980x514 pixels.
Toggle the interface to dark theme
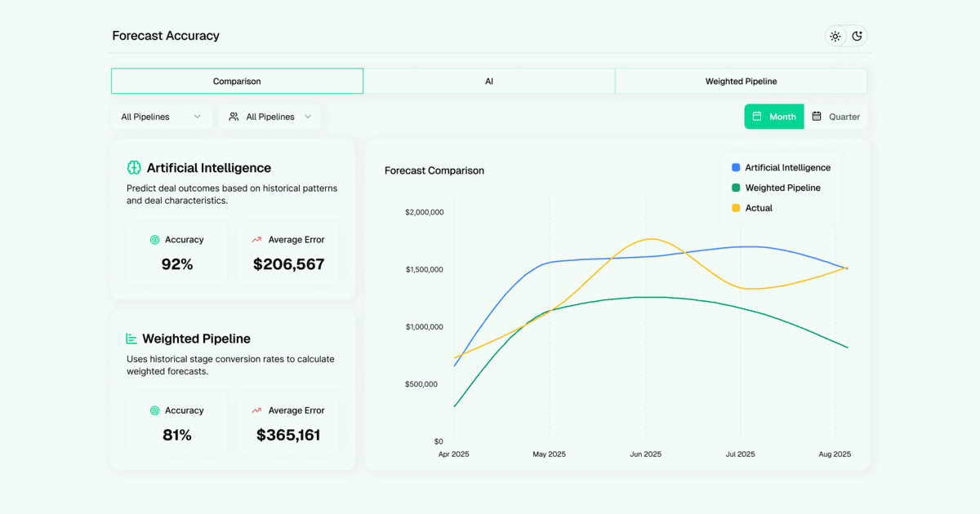click(857, 36)
